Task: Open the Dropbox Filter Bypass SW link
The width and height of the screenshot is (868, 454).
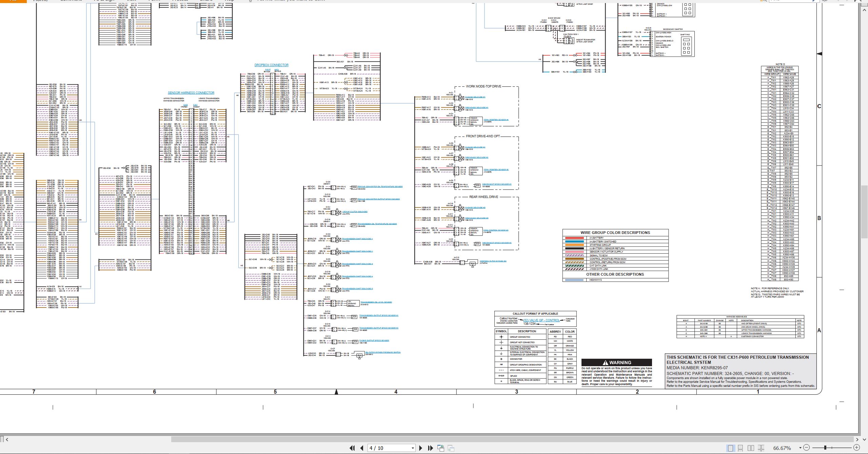Action: click(493, 261)
